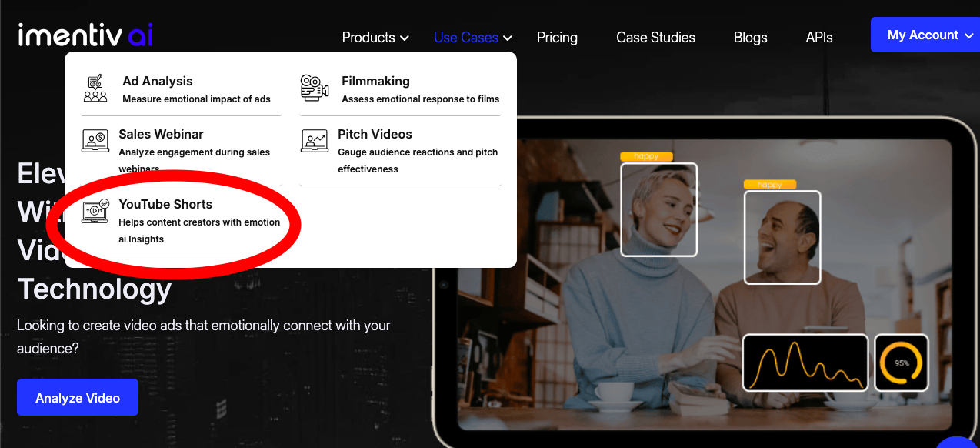Open the Products menu
Viewport: 980px width, 448px height.
click(368, 37)
